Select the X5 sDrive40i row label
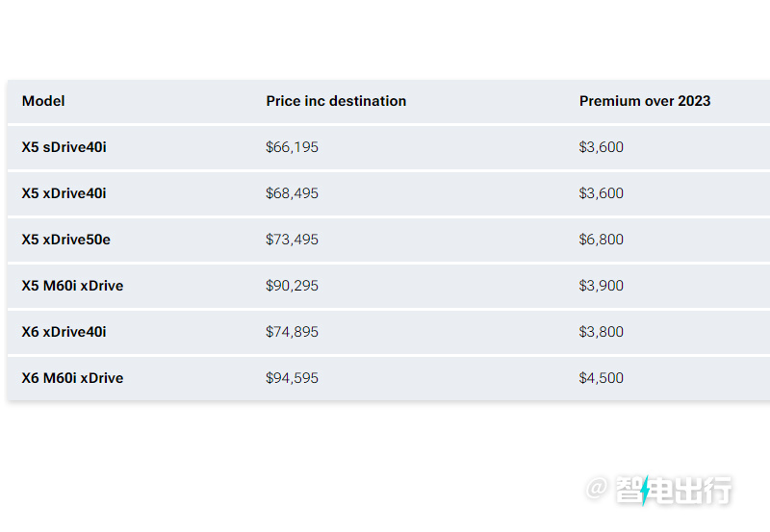770x532 pixels. pyautogui.click(x=64, y=147)
